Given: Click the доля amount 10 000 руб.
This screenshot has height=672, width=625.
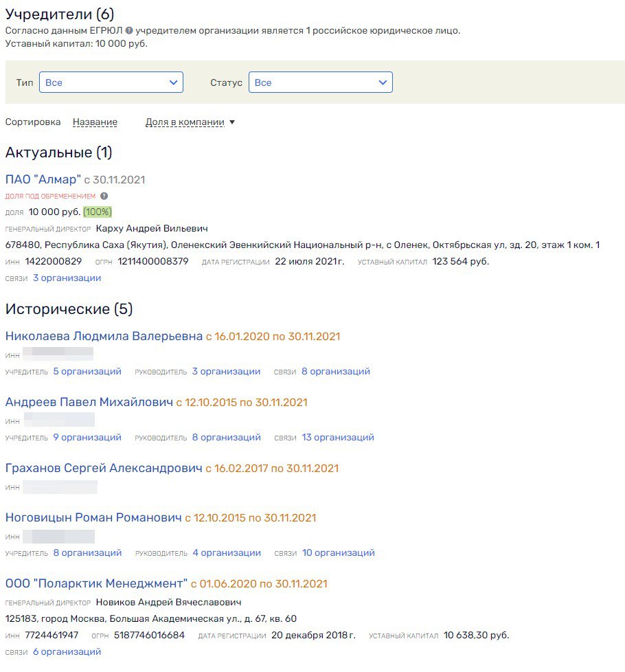Looking at the screenshot, I should point(54,212).
